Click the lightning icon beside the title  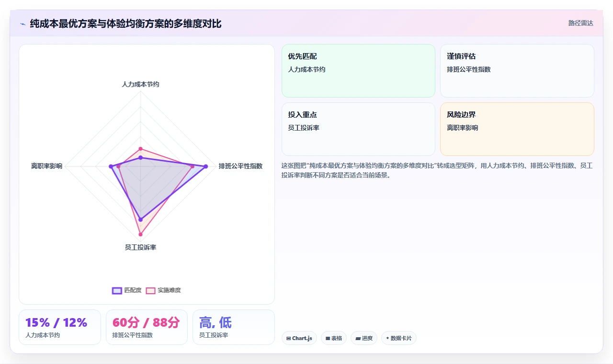pyautogui.click(x=23, y=23)
